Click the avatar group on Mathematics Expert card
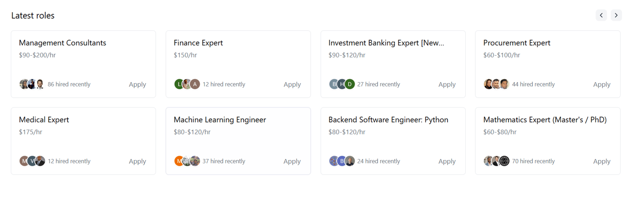 pyautogui.click(x=496, y=161)
